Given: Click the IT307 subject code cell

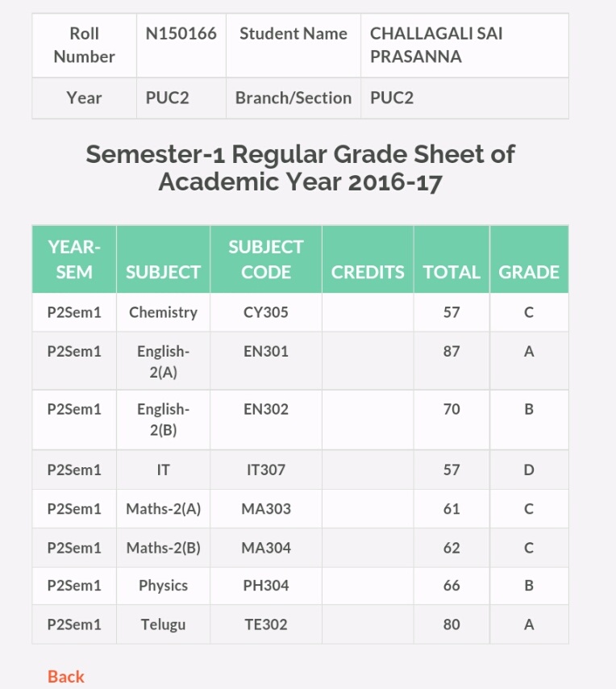Looking at the screenshot, I should coord(266,470).
